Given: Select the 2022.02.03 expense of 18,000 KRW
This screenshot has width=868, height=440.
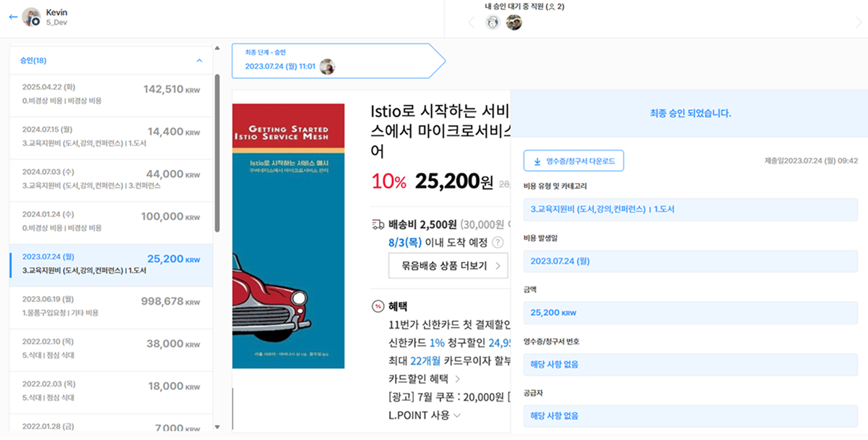Looking at the screenshot, I should pos(111,393).
